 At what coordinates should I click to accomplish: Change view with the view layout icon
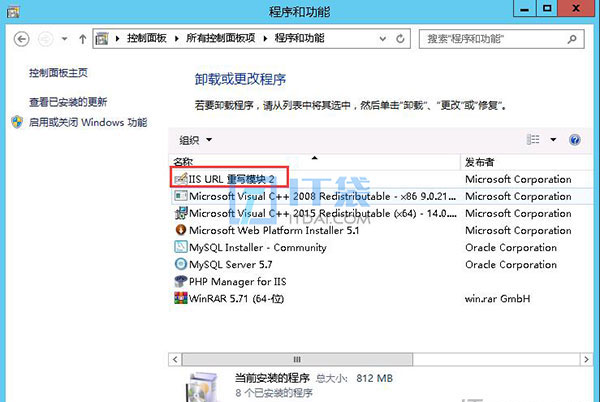click(x=533, y=140)
